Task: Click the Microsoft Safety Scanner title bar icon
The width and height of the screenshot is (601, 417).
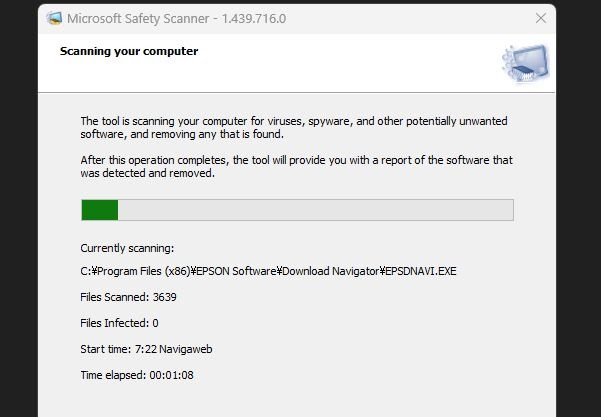Action: [54, 18]
